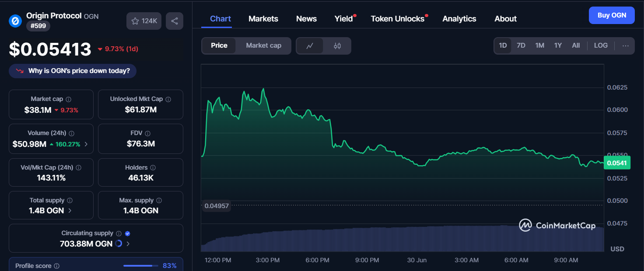Click the 46.13K holders value
Viewport: 644px width, 271px height.
(x=140, y=178)
